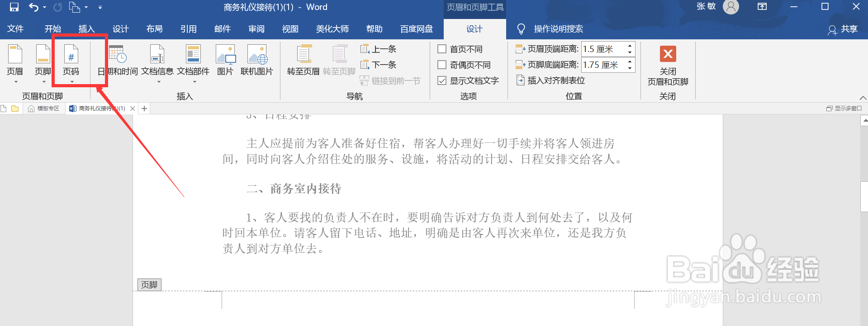Click the folder icon in the tab bar

click(15, 109)
